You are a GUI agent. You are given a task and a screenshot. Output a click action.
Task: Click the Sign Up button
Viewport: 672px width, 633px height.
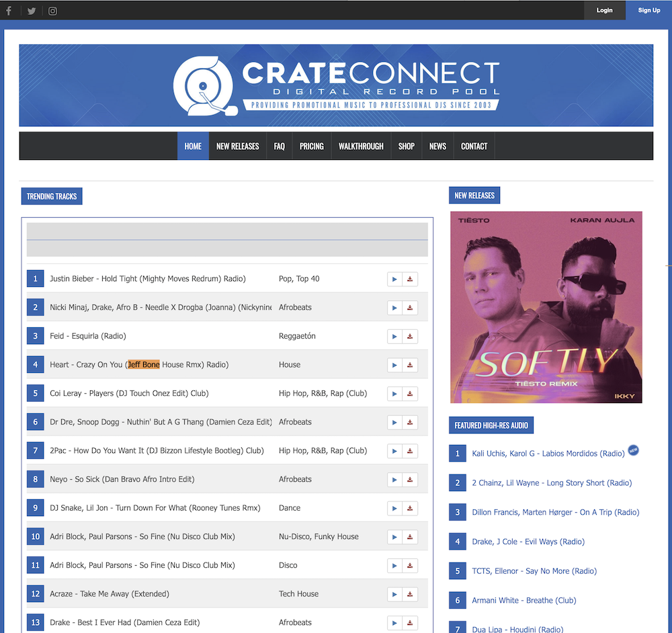[649, 10]
